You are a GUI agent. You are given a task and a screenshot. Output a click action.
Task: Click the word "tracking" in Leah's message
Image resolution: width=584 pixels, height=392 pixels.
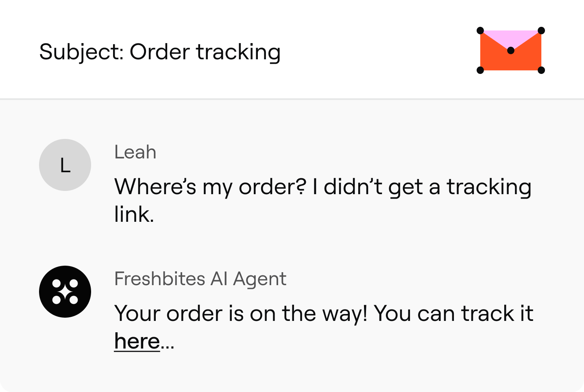[489, 188]
